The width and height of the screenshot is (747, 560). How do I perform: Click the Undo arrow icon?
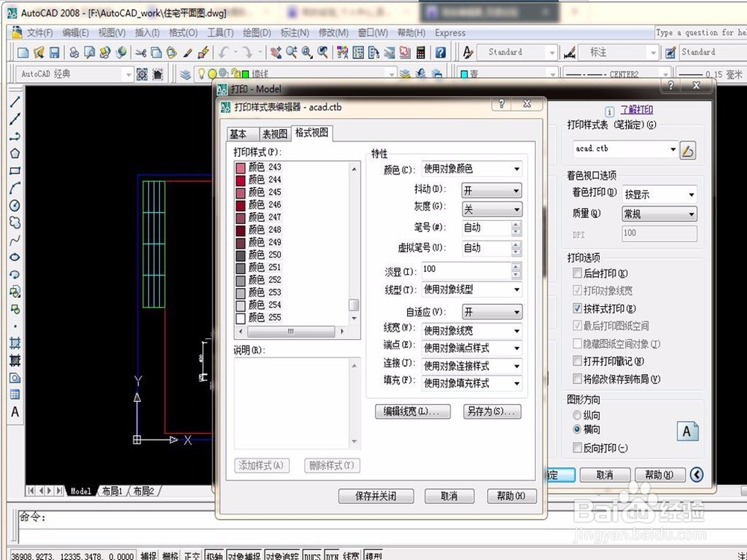pyautogui.click(x=223, y=52)
